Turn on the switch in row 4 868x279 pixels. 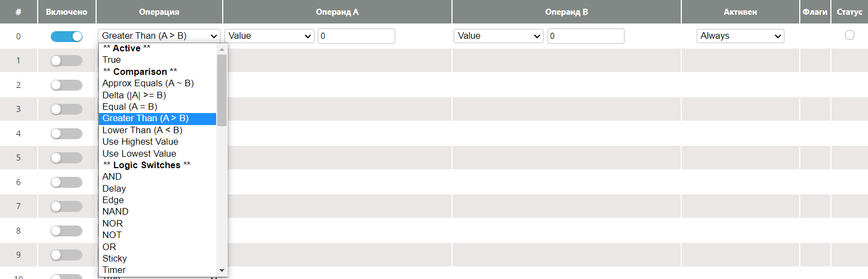pos(67,134)
